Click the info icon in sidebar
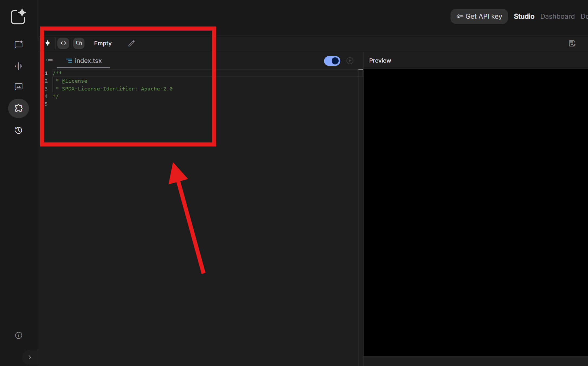 (18, 335)
